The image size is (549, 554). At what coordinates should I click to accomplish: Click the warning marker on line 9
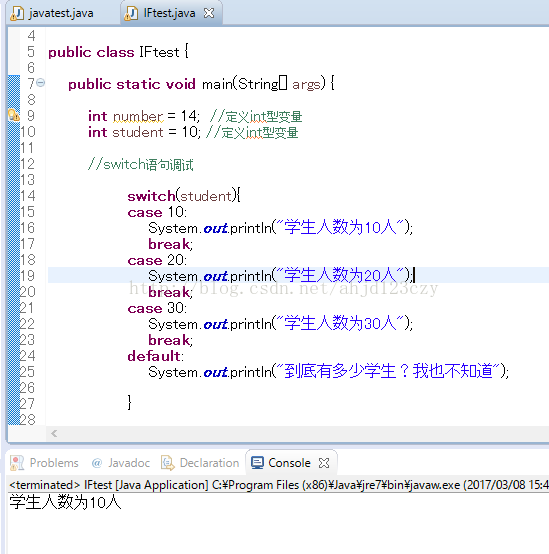[x=13, y=115]
